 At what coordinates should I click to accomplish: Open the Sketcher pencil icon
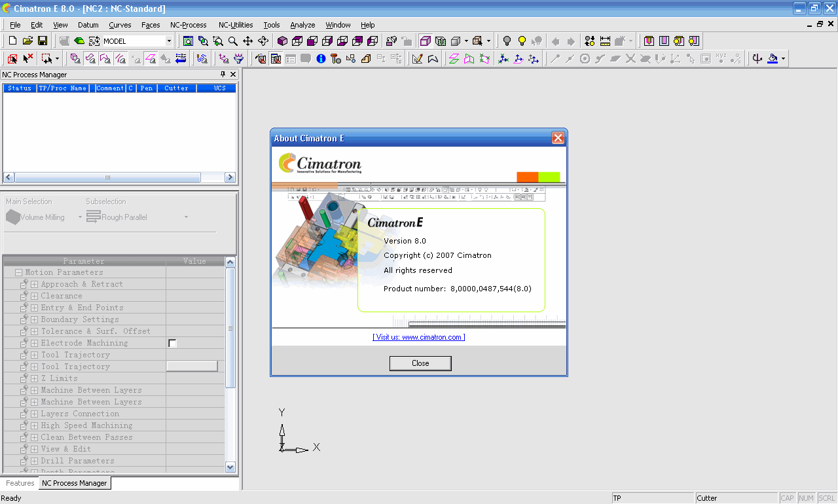(418, 58)
